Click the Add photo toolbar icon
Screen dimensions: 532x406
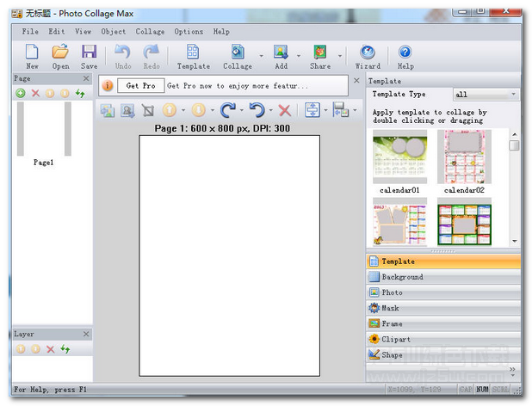click(281, 57)
